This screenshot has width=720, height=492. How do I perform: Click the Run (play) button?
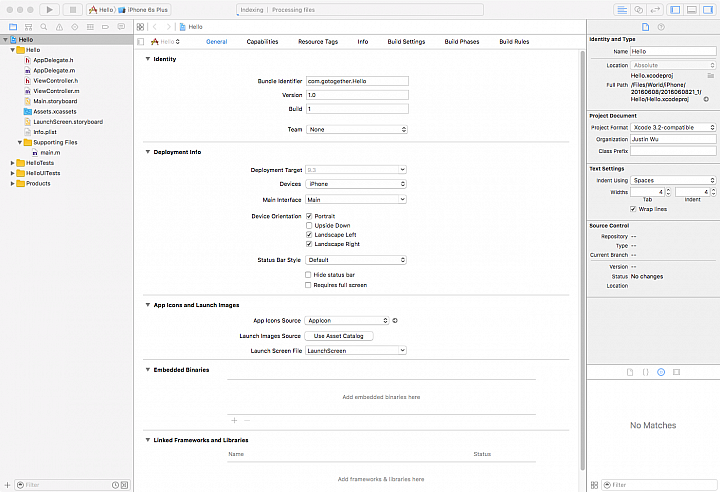pos(50,10)
